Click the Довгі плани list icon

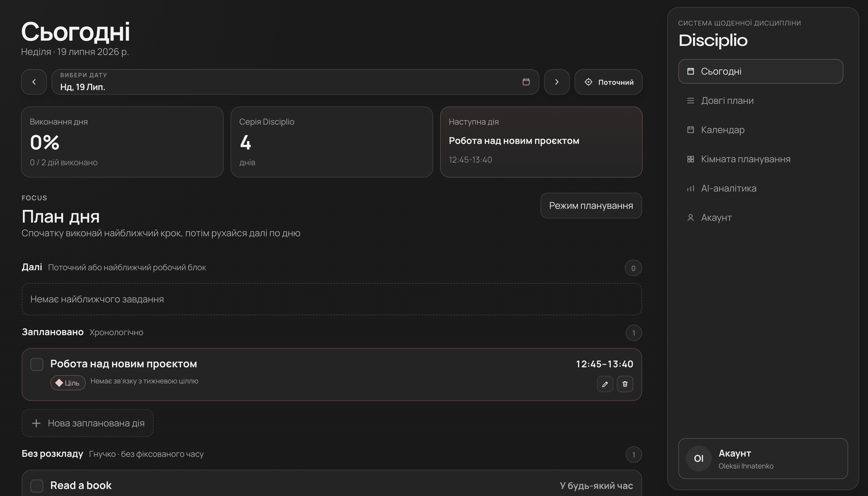coord(690,101)
